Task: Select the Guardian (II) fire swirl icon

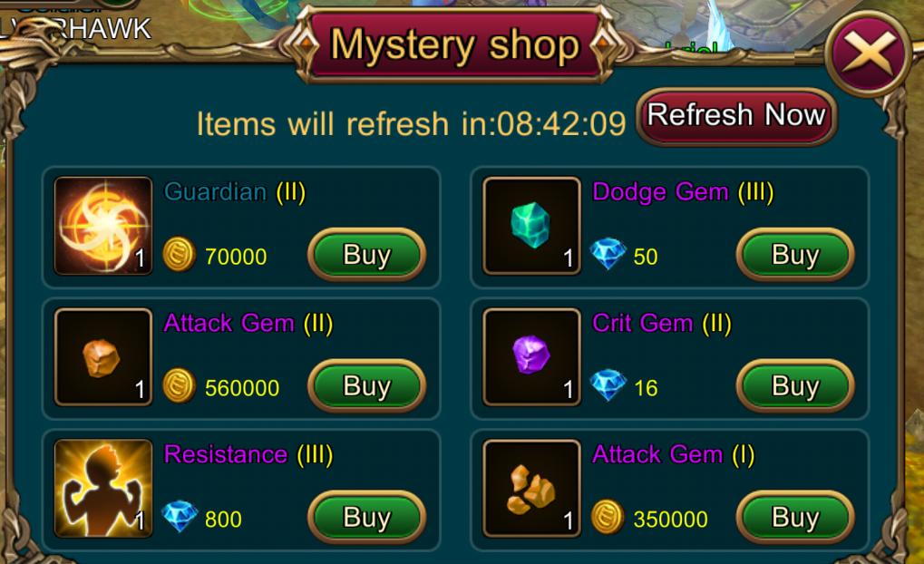Action: 103,225
